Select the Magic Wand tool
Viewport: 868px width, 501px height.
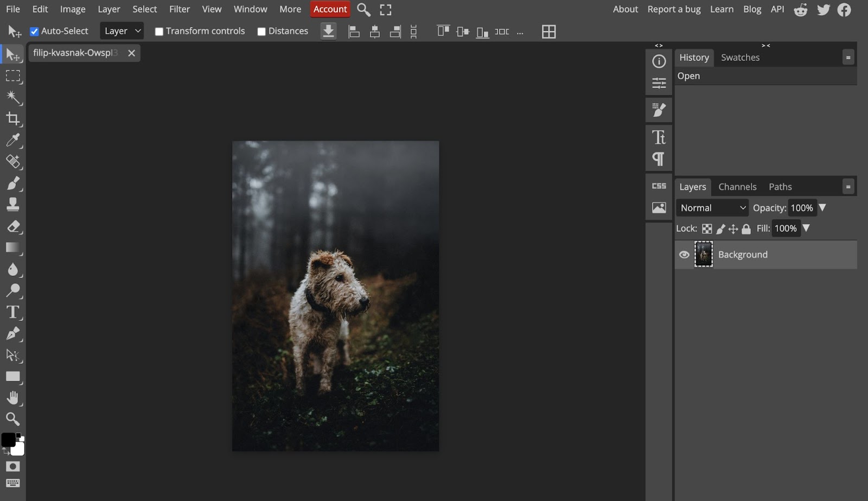[x=13, y=98]
